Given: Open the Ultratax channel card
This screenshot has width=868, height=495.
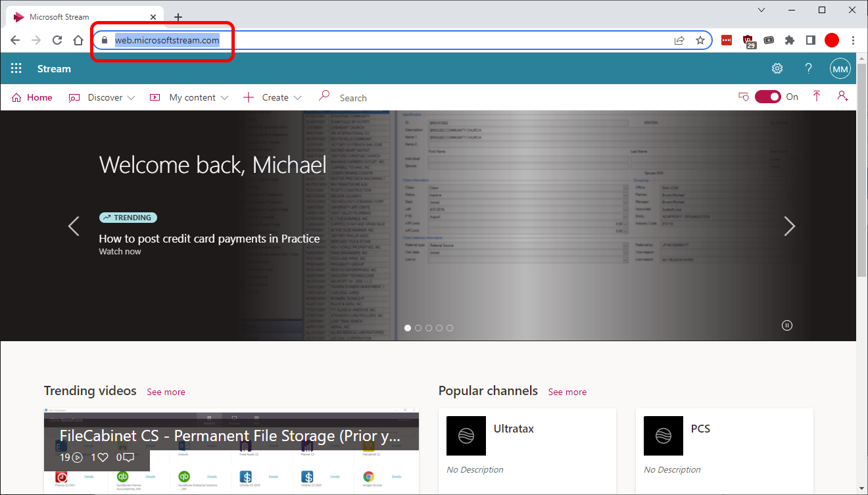Looking at the screenshot, I should click(x=527, y=451).
